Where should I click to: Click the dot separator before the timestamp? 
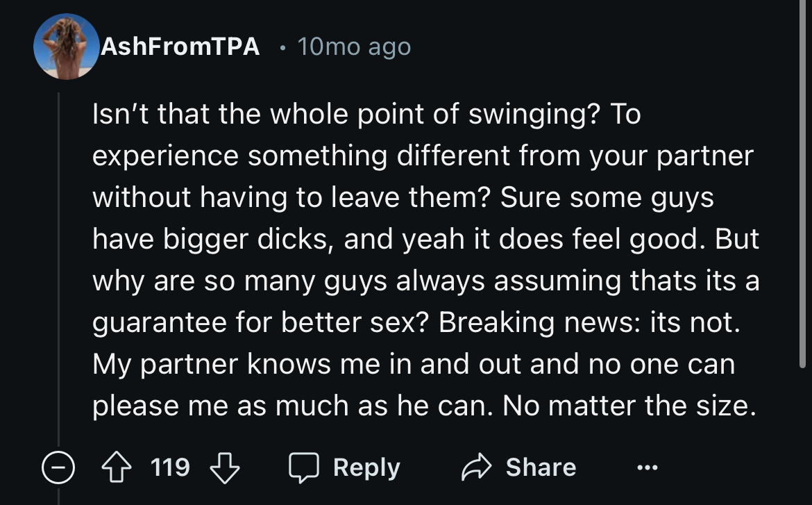coord(282,48)
